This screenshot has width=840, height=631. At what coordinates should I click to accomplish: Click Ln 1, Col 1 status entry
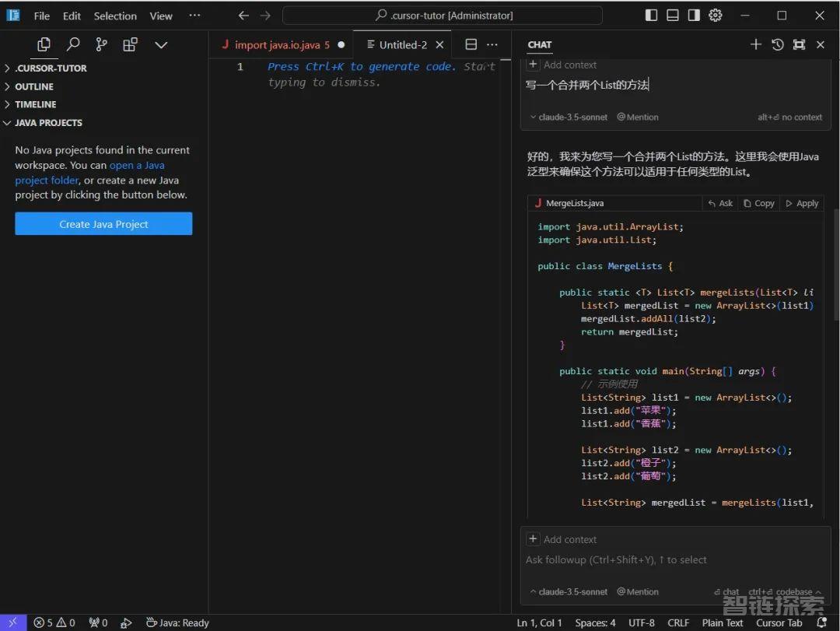click(x=539, y=622)
